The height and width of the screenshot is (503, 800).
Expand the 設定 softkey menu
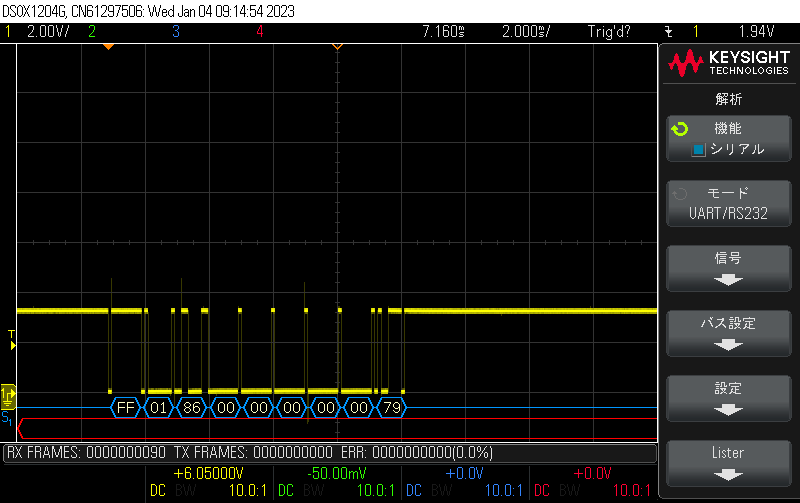pos(727,398)
